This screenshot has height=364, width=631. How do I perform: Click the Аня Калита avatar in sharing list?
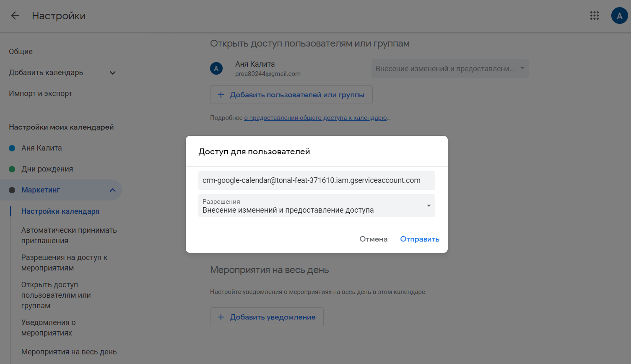pos(216,68)
